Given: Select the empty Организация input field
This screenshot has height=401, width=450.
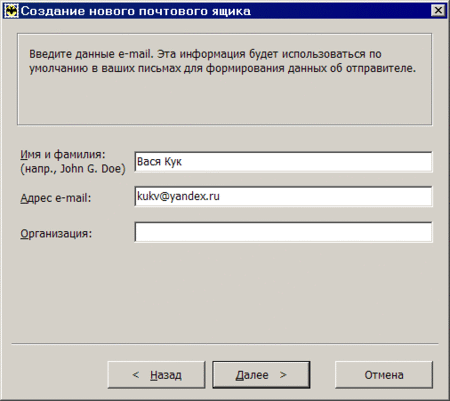Looking at the screenshot, I should pyautogui.click(x=283, y=232).
